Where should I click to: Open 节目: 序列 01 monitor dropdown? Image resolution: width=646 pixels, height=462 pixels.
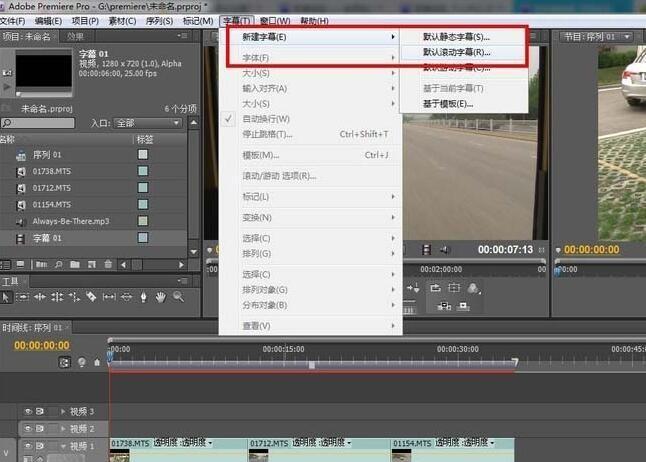pos(627,37)
